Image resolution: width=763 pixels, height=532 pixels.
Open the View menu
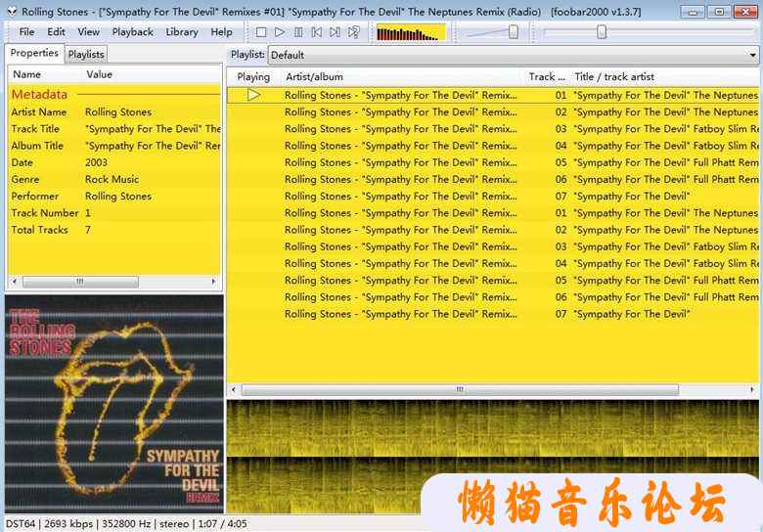(89, 32)
